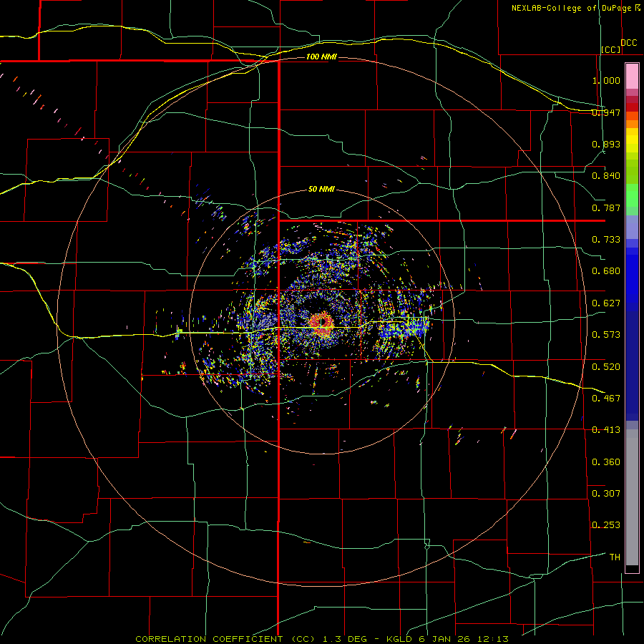This screenshot has height=644, width=644.
Task: Pick the light pink top color bar segment
Action: (632, 76)
